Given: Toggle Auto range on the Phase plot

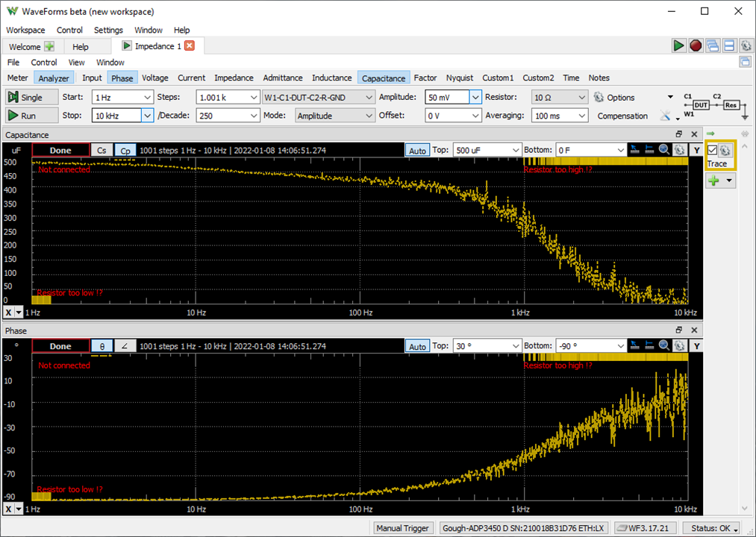Looking at the screenshot, I should click(x=417, y=346).
